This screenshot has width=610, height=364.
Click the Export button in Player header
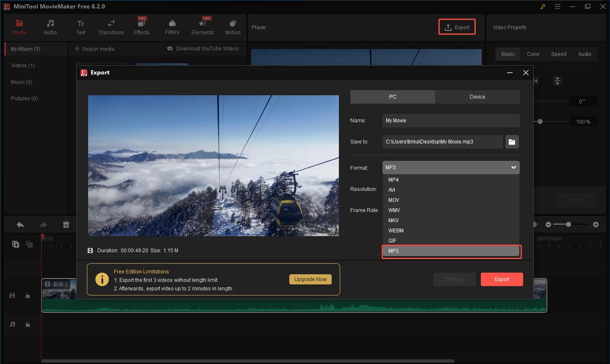point(457,27)
